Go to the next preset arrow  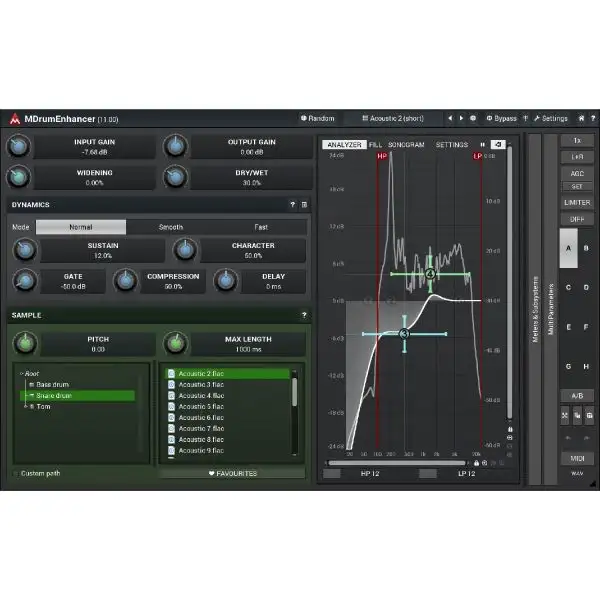461,119
